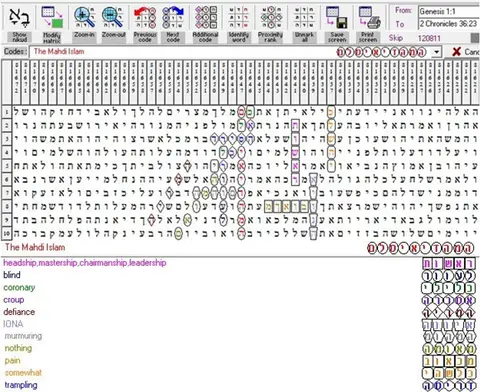Open the Codes dropdown arrow
The height and width of the screenshot is (392, 480).
coord(436,52)
